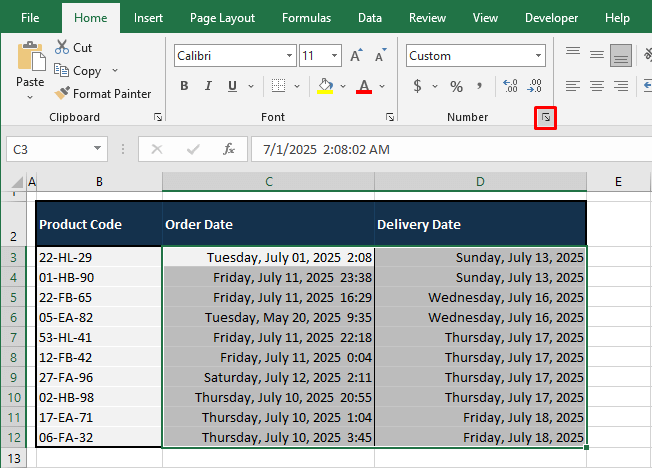This screenshot has height=468, width=652.
Task: Switch to the Insert tab
Action: pos(148,18)
